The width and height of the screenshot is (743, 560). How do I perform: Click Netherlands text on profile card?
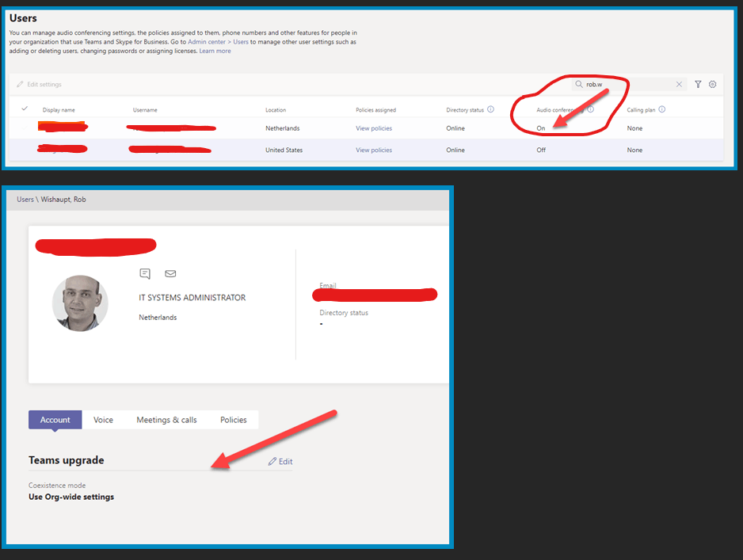click(x=158, y=318)
